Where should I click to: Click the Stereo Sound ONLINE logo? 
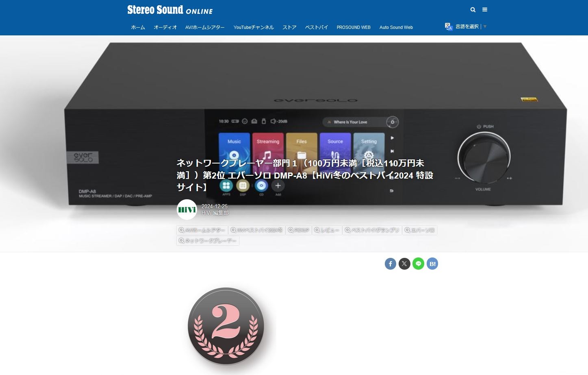coord(170,10)
